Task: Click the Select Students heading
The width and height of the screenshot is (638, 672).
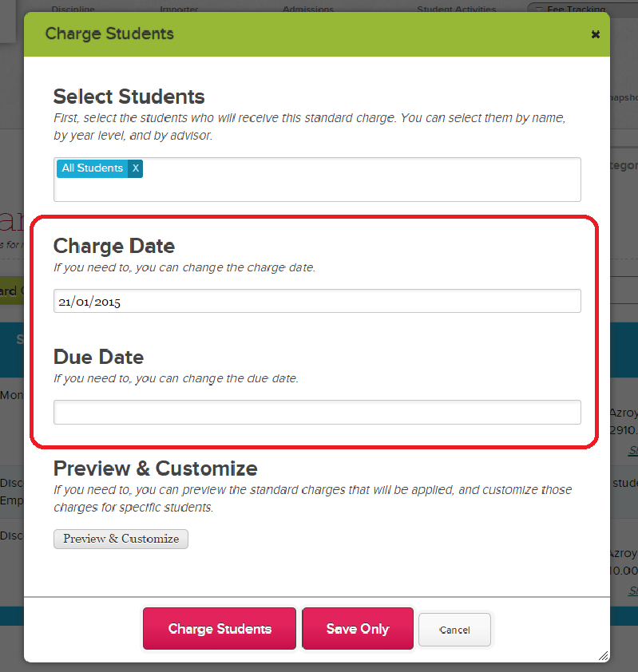Action: coord(129,97)
